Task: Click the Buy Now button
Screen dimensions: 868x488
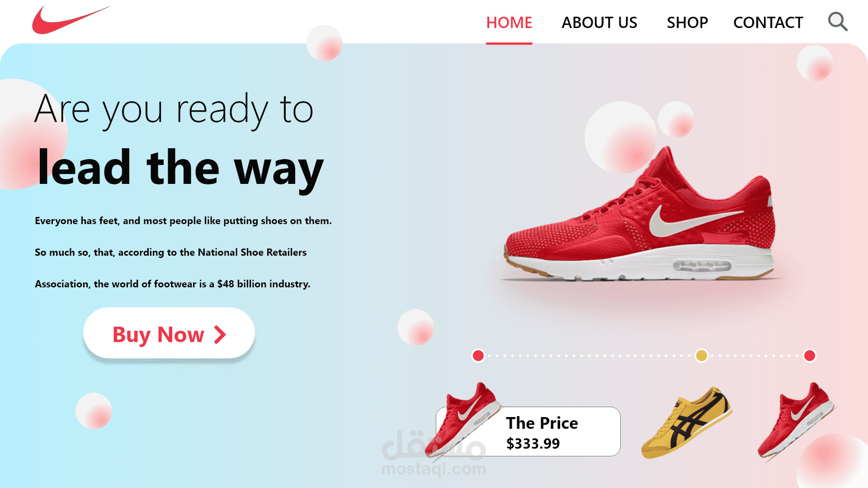Action: click(x=169, y=333)
